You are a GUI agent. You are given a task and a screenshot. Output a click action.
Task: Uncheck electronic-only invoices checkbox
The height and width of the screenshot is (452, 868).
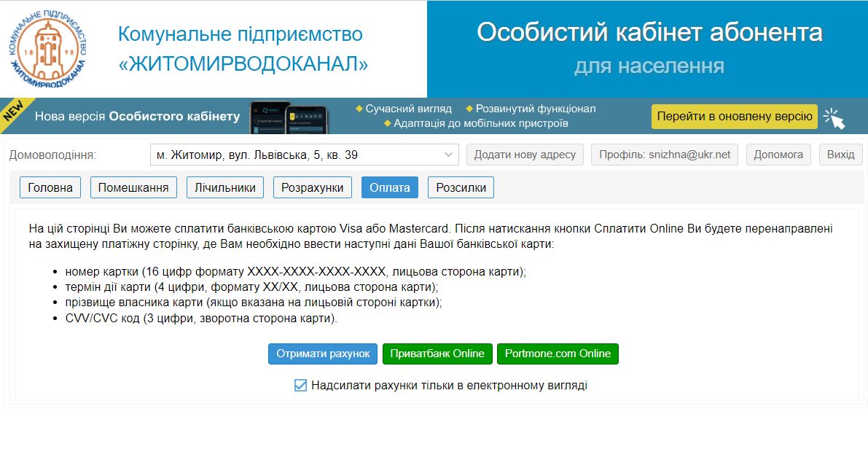(300, 386)
